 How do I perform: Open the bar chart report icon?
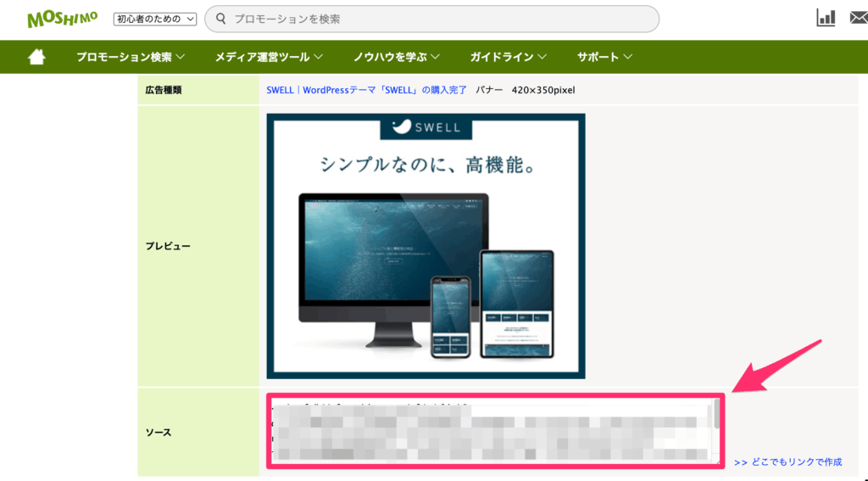[x=826, y=19]
